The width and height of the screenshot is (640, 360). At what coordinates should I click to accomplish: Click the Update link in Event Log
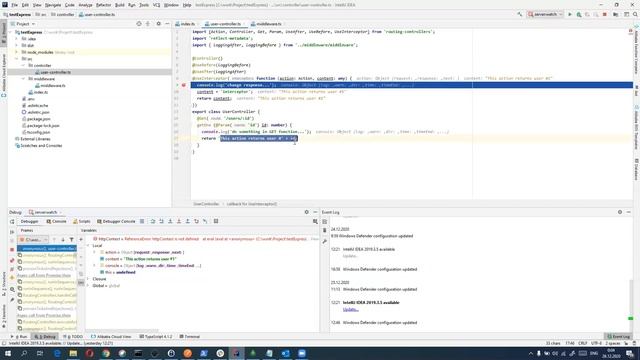coord(351,309)
